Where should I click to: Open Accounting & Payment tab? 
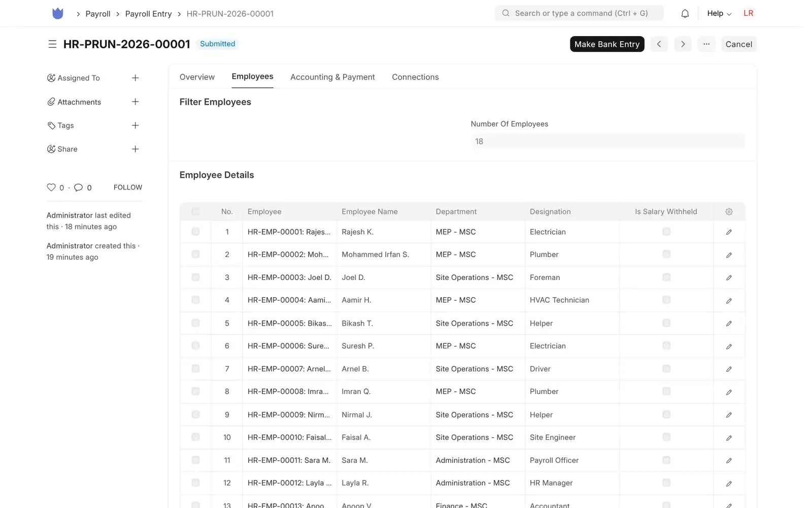pyautogui.click(x=332, y=77)
